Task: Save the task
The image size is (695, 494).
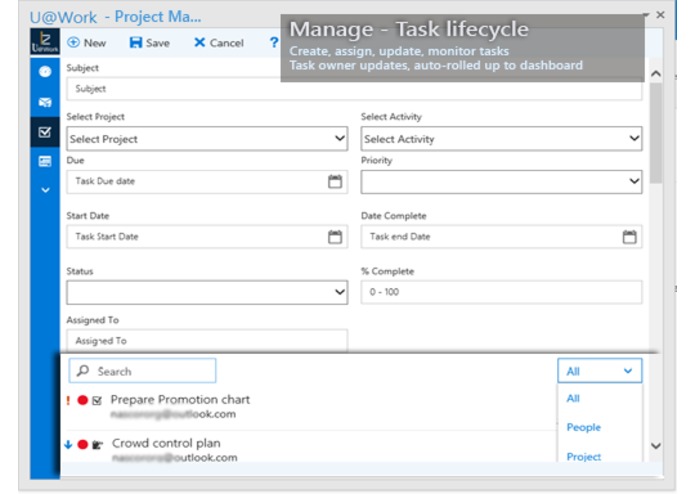Action: click(149, 43)
